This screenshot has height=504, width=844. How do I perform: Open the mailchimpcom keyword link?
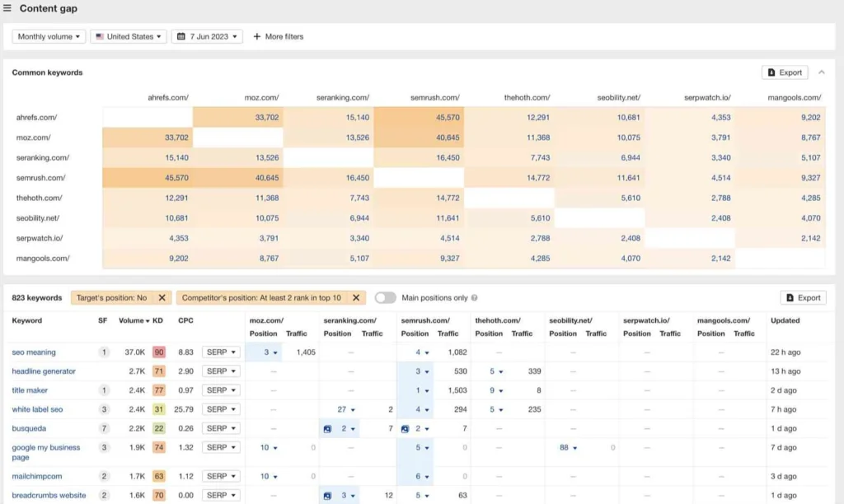pos(36,476)
